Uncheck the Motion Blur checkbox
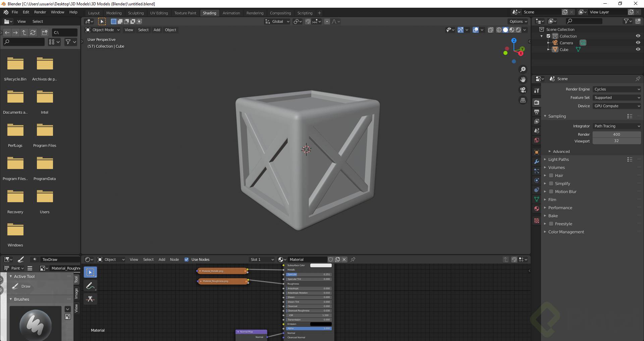 [x=551, y=191]
